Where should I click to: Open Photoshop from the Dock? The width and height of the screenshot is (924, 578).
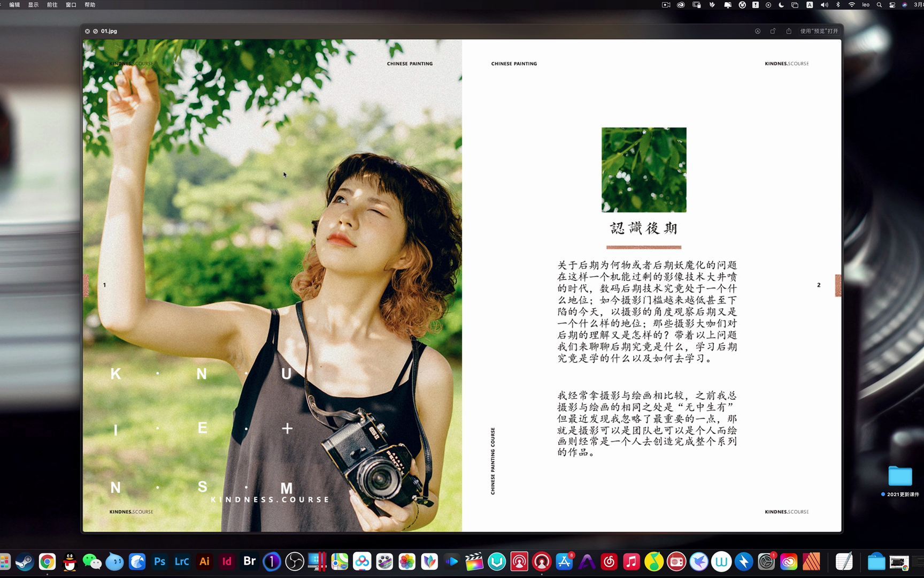[159, 561]
